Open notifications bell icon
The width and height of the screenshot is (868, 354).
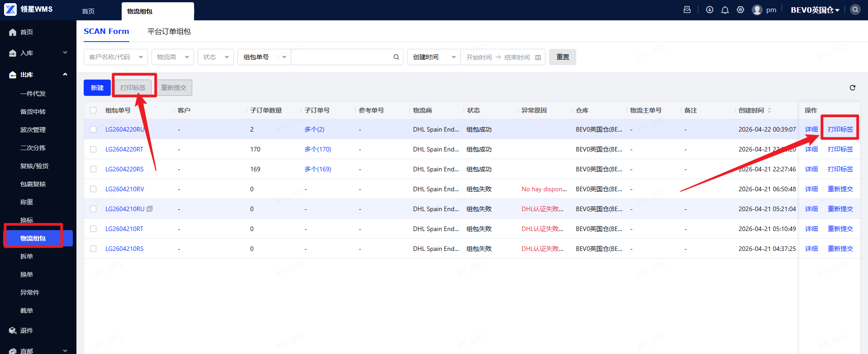pos(725,10)
